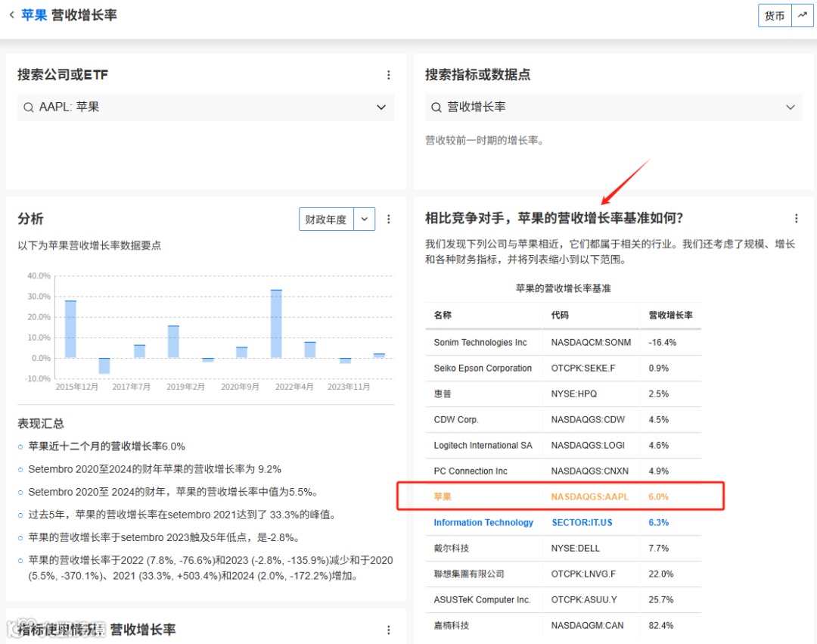Click search magnifier in AAPL company field
817x644 pixels.
tap(28, 107)
